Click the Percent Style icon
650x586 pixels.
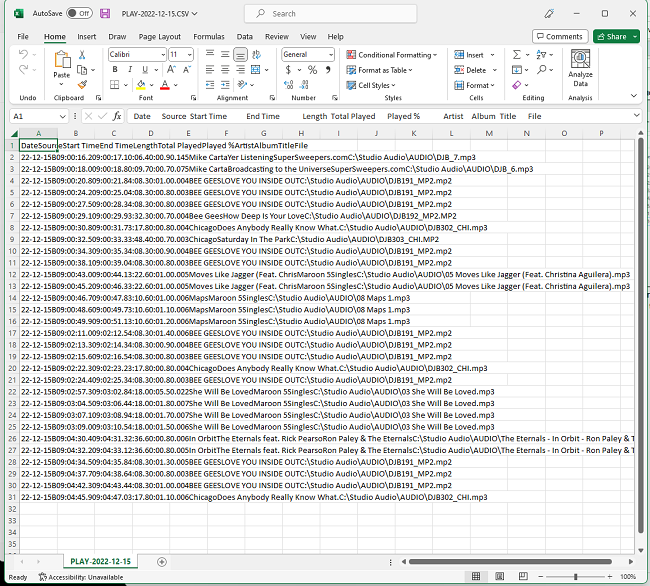pyautogui.click(x=312, y=70)
